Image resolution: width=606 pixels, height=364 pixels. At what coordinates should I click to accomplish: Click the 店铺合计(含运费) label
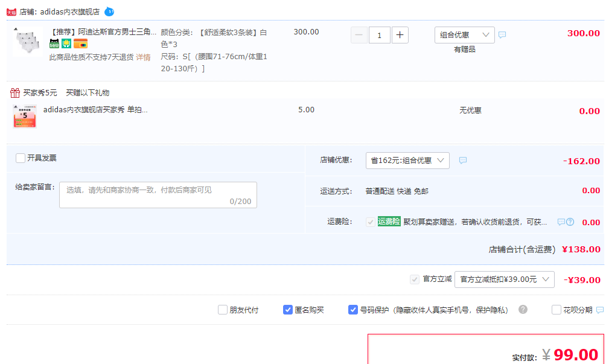click(x=521, y=250)
